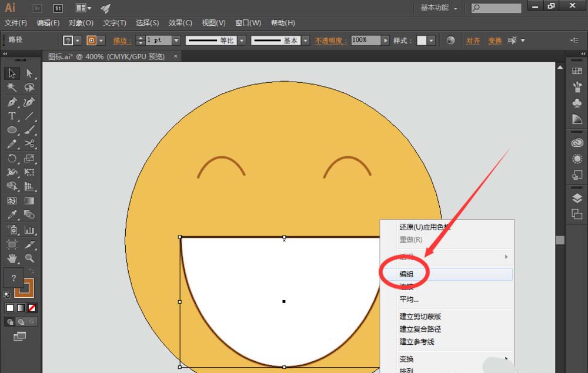Select the Scissors tool

[x=29, y=144]
